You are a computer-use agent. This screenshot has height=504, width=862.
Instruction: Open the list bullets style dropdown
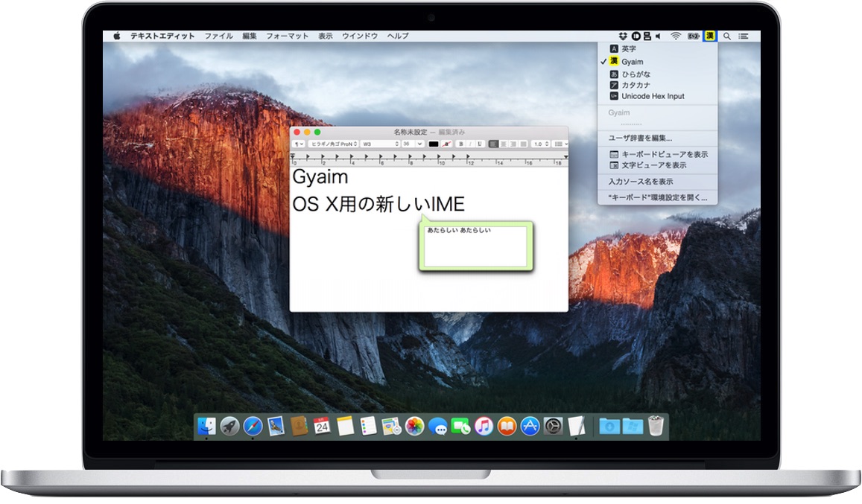(x=560, y=144)
